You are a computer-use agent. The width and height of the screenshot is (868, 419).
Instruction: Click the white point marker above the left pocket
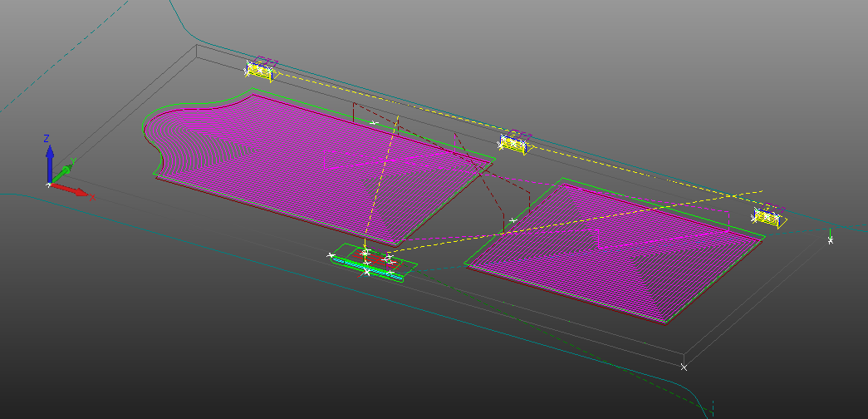click(375, 122)
